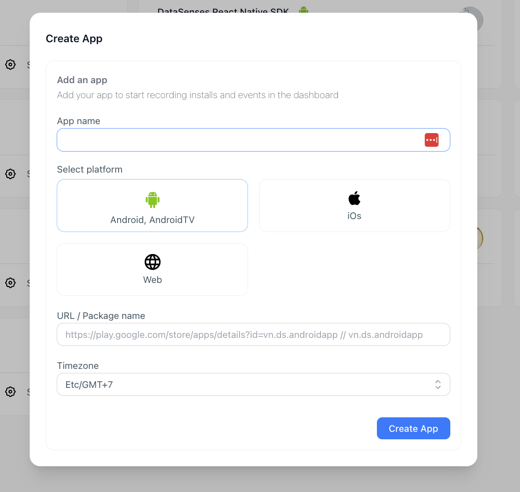Select the green Android robot icon

pos(152,200)
